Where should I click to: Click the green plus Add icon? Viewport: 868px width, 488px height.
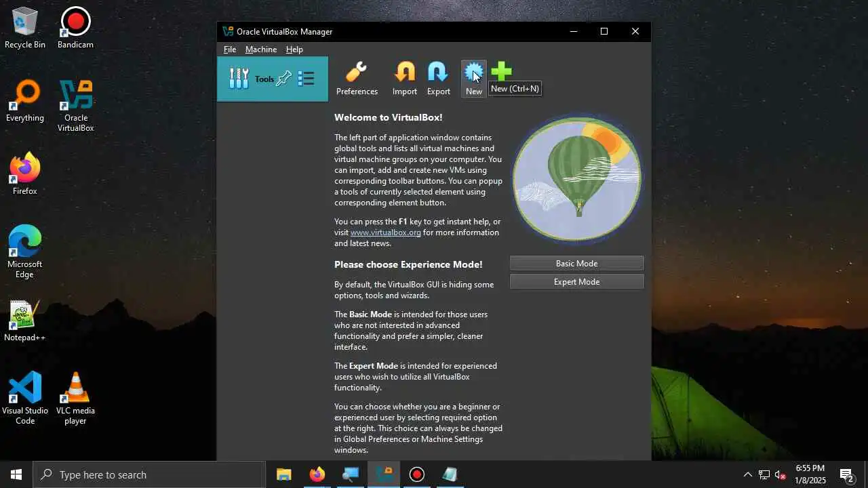tap(502, 71)
